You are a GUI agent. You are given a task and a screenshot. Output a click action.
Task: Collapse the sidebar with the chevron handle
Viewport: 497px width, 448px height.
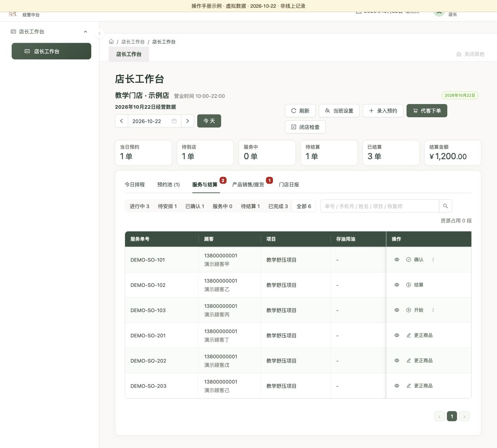[x=99, y=33]
